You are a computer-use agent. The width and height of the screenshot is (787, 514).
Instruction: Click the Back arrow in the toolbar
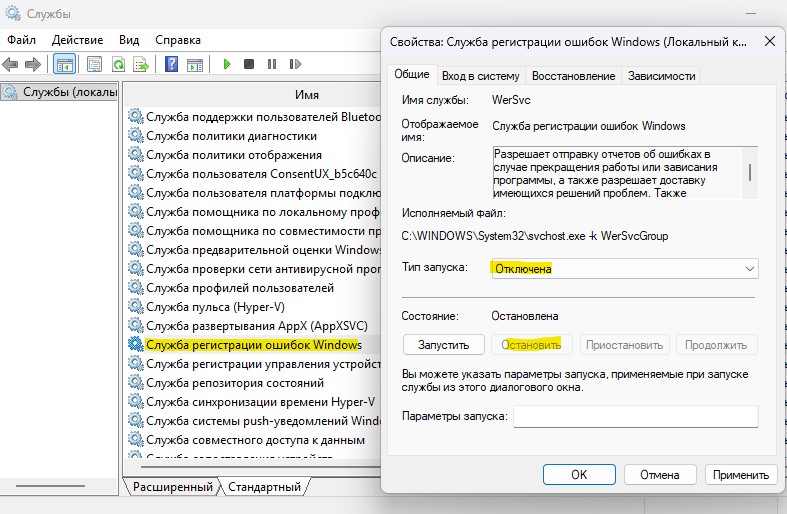click(12, 64)
